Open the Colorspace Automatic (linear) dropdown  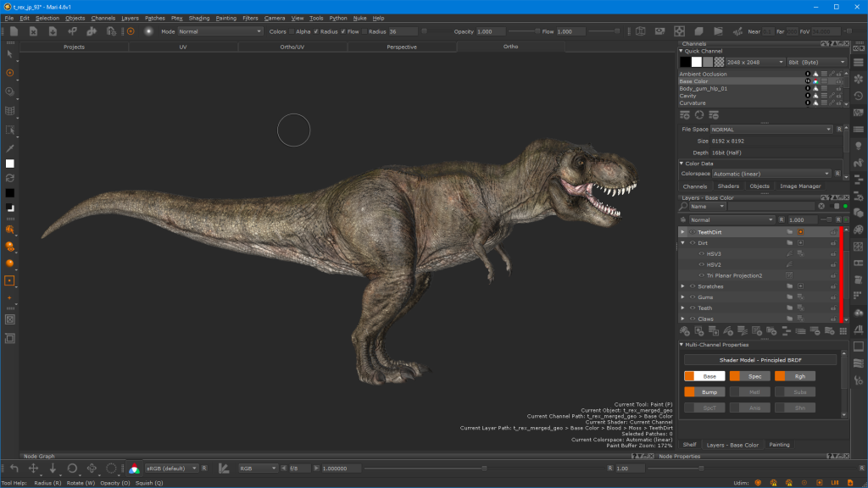(771, 174)
